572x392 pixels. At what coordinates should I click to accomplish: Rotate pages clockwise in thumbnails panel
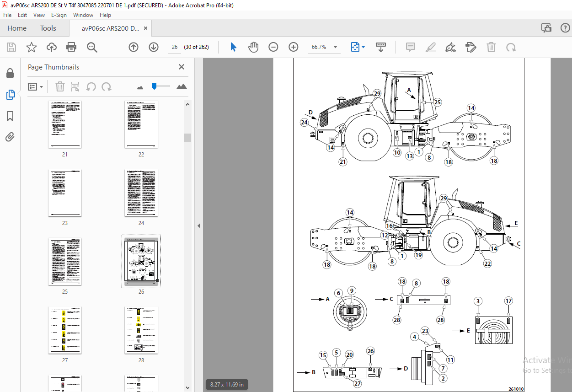(107, 86)
